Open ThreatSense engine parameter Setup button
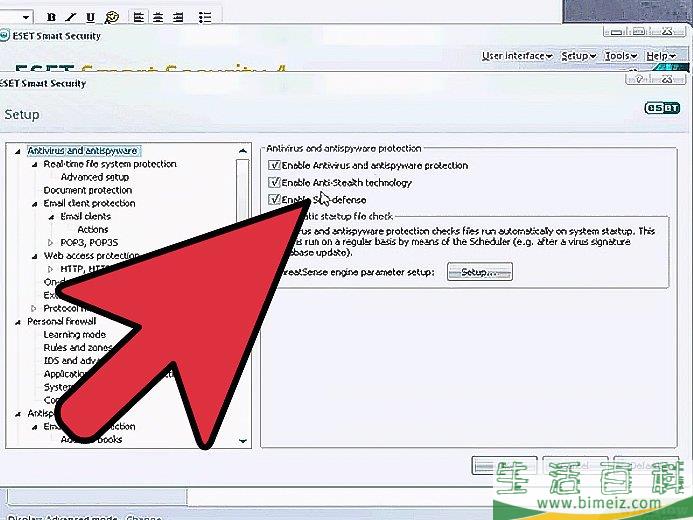 [x=480, y=272]
